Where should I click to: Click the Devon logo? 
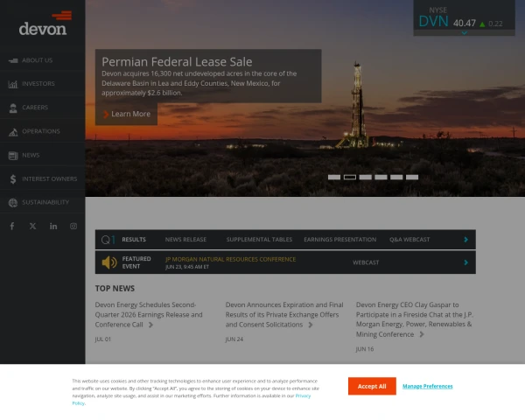tap(45, 24)
